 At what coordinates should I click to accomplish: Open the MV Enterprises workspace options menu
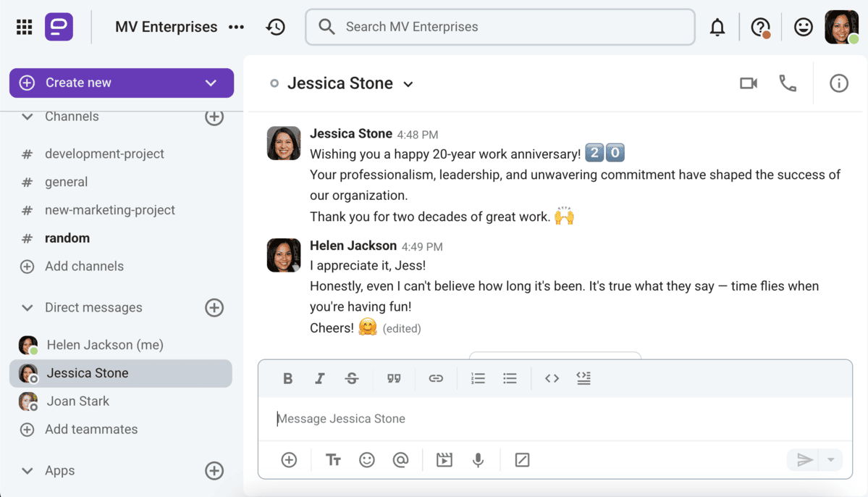tap(237, 27)
